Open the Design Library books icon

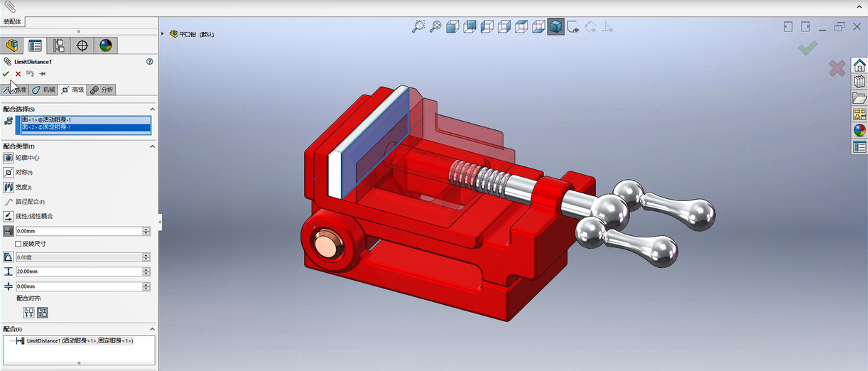point(859,82)
